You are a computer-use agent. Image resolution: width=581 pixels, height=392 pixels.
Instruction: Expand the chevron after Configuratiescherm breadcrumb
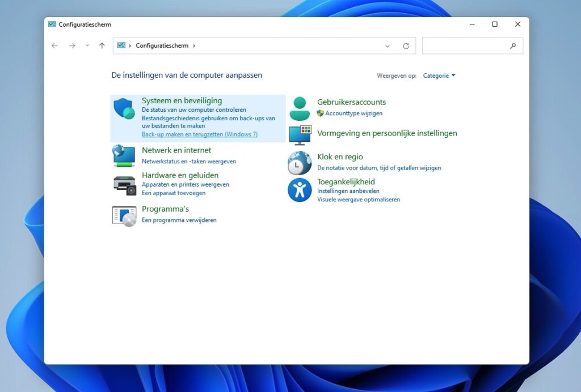point(194,45)
